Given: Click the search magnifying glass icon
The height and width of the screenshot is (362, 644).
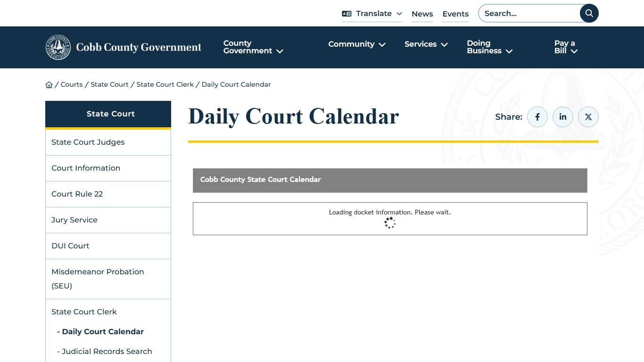Looking at the screenshot, I should pos(588,13).
